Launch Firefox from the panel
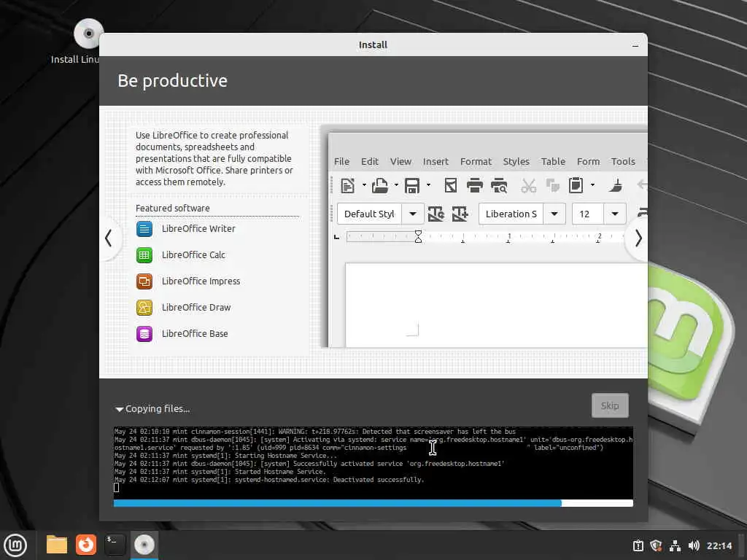This screenshot has width=747, height=560. click(86, 545)
